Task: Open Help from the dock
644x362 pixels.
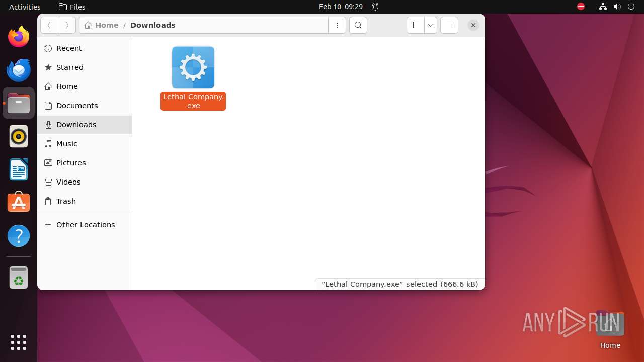Action: pos(19,236)
